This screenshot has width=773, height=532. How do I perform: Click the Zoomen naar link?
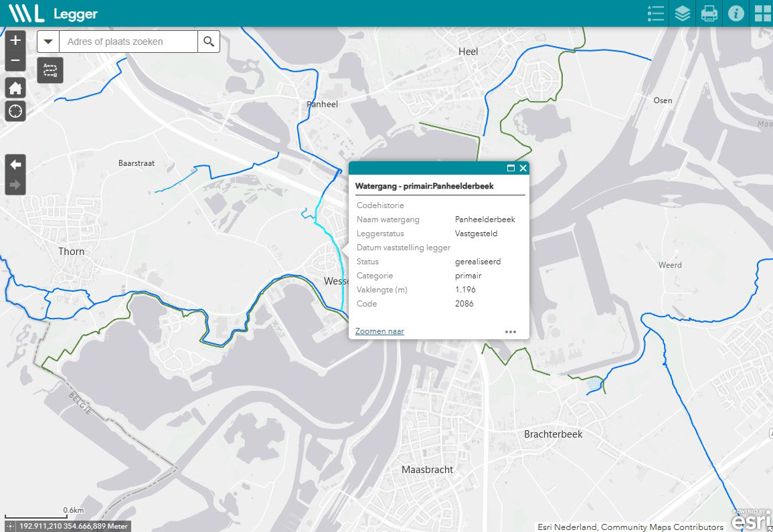379,331
